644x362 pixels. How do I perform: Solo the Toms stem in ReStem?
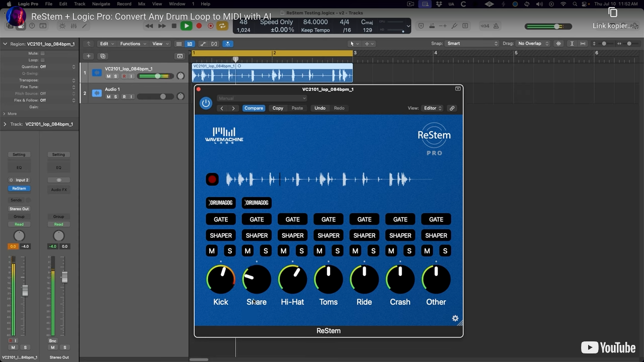point(338,251)
